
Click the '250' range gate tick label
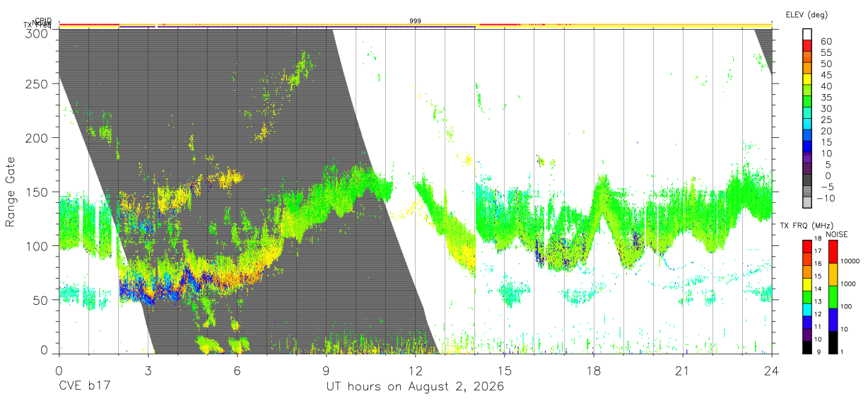click(37, 83)
